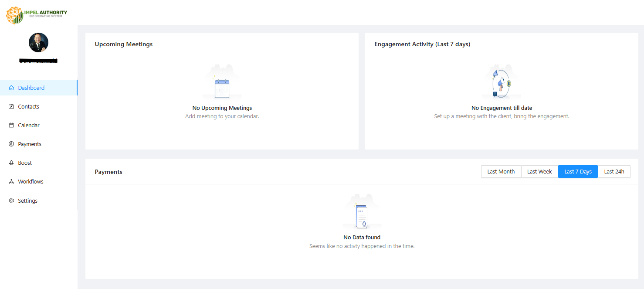Open the Settings page label
The width and height of the screenshot is (644, 289).
coord(28,201)
